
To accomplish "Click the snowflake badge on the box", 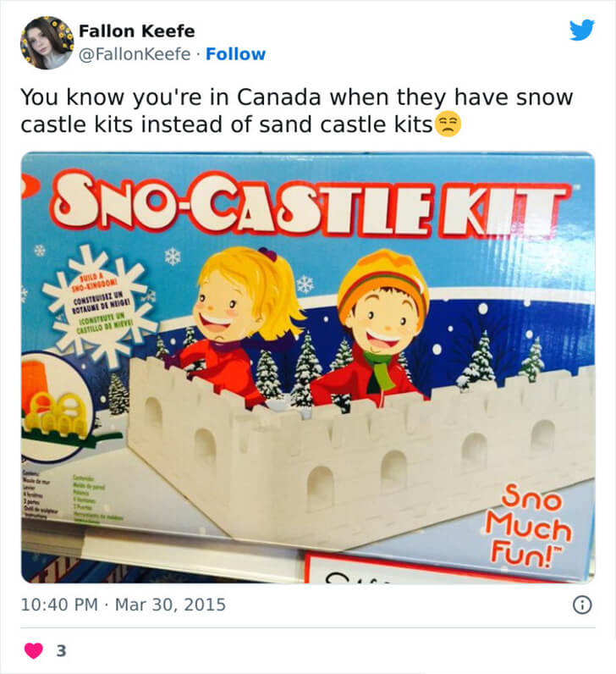I will click(101, 303).
